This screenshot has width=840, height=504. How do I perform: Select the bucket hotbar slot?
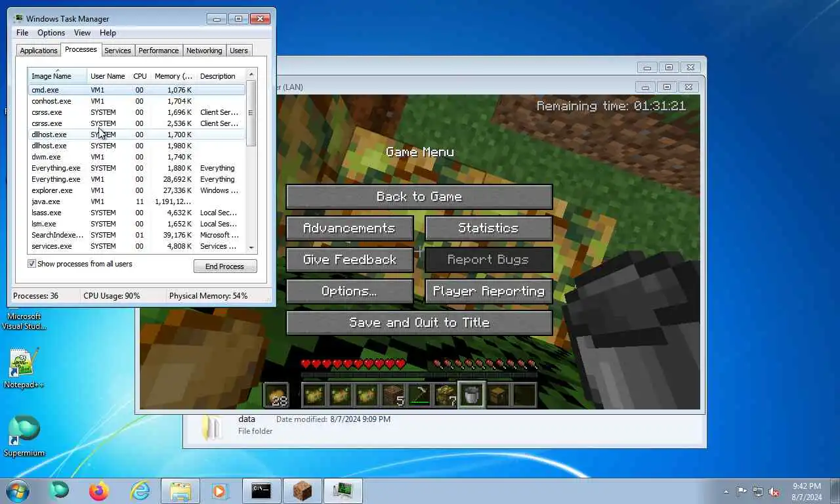point(472,395)
